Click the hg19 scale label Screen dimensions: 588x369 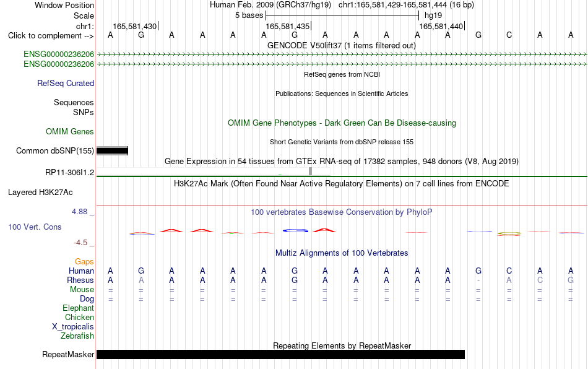(x=433, y=15)
